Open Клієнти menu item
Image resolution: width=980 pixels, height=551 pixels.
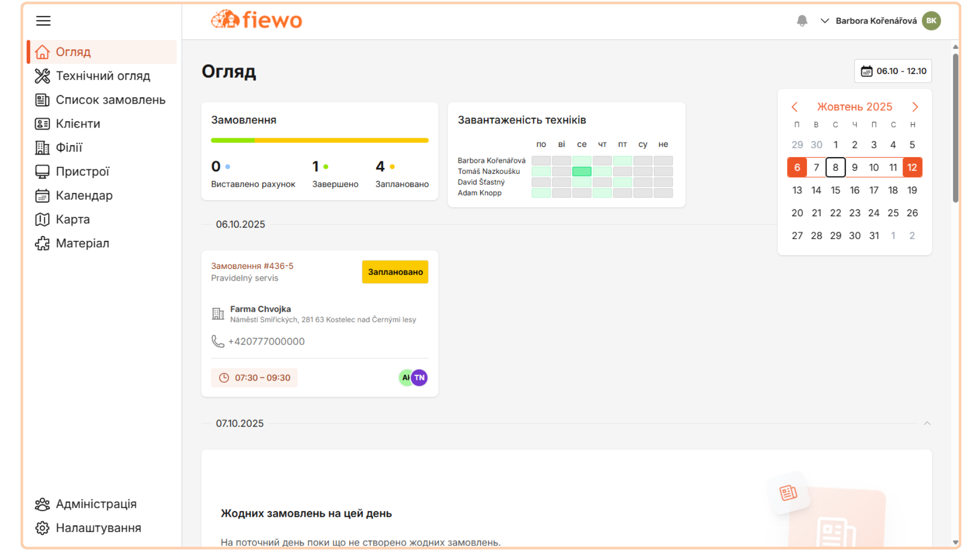tap(78, 124)
